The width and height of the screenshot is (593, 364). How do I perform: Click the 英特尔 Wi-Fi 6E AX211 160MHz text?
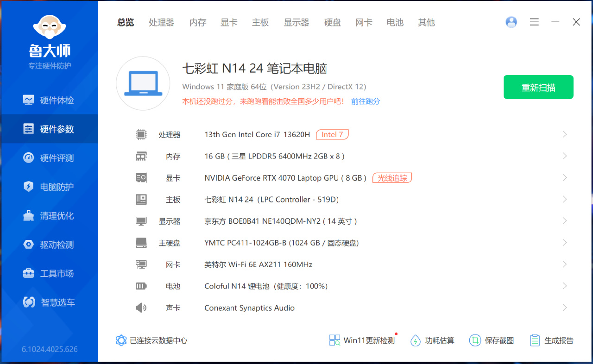(x=259, y=264)
